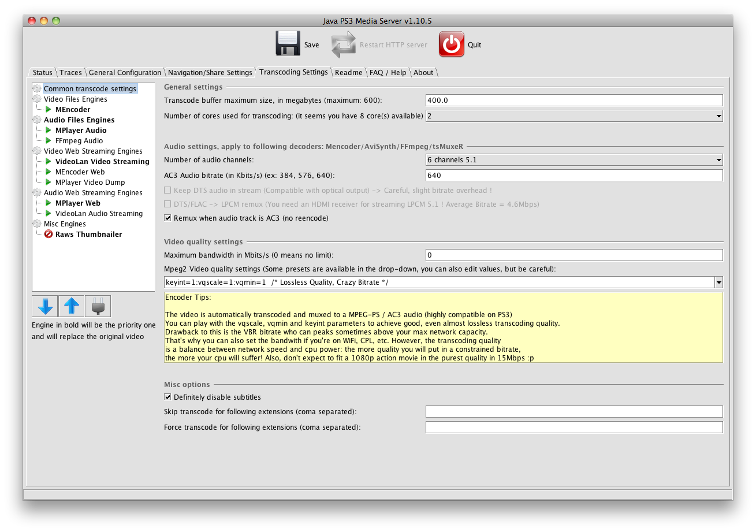The height and width of the screenshot is (532, 756).
Task: Open the FAQ / Help tab
Action: pos(388,73)
